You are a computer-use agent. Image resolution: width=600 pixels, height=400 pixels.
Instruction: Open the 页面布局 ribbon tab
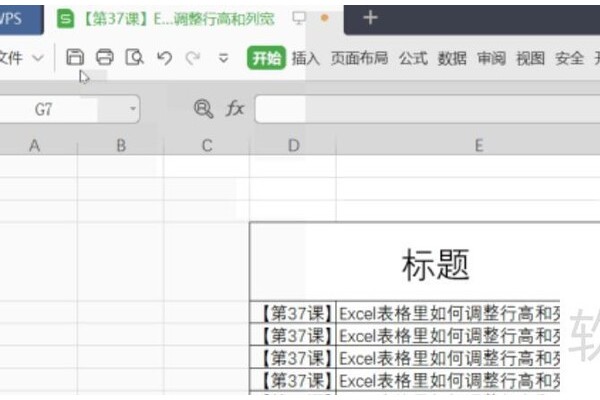pyautogui.click(x=359, y=58)
